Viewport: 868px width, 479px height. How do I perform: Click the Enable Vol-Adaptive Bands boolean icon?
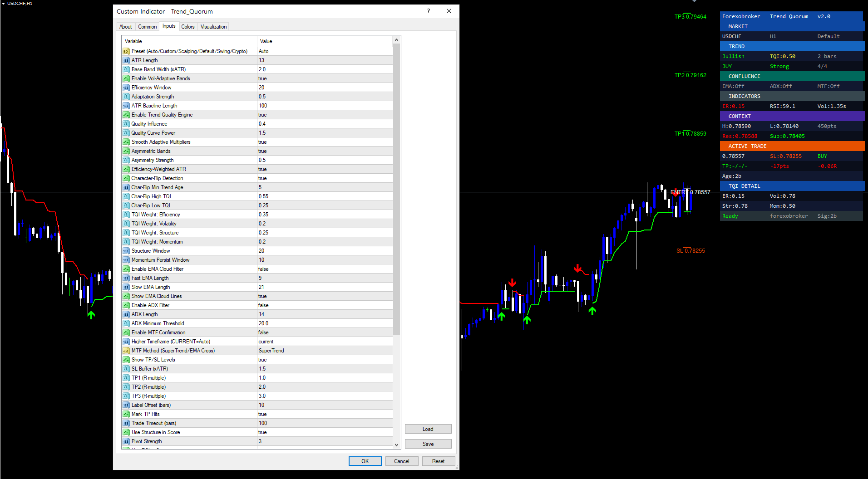point(126,78)
